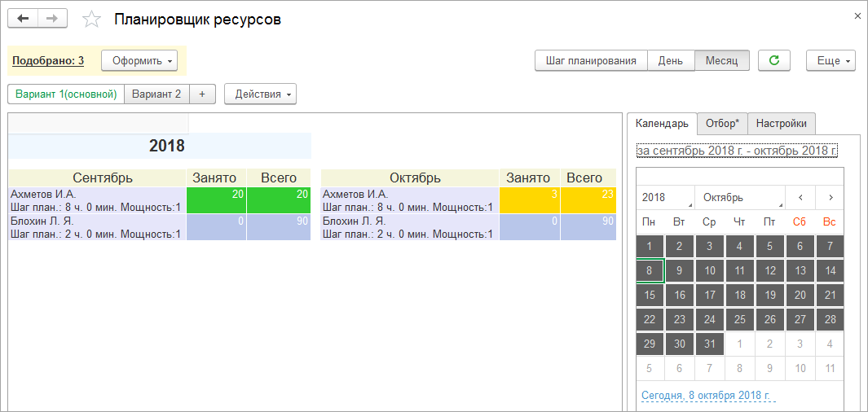Screen dimensions: 868x412
Task: Select October 8 in the calendar
Action: click(x=650, y=271)
